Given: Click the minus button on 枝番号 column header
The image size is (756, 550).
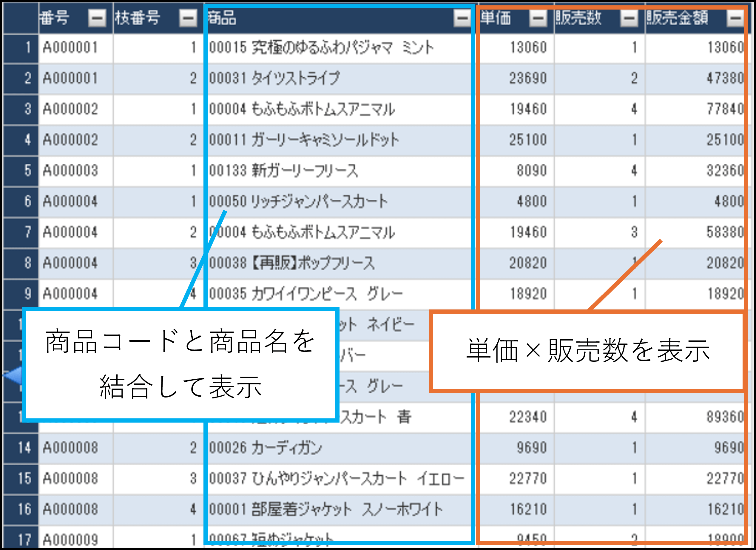Looking at the screenshot, I should [x=188, y=18].
